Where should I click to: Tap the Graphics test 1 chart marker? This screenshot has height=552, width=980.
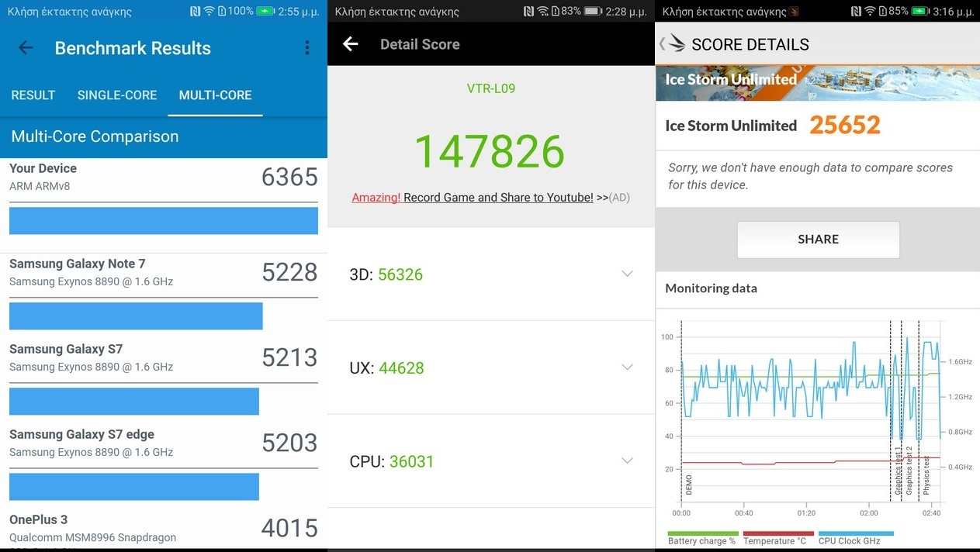coord(899,471)
